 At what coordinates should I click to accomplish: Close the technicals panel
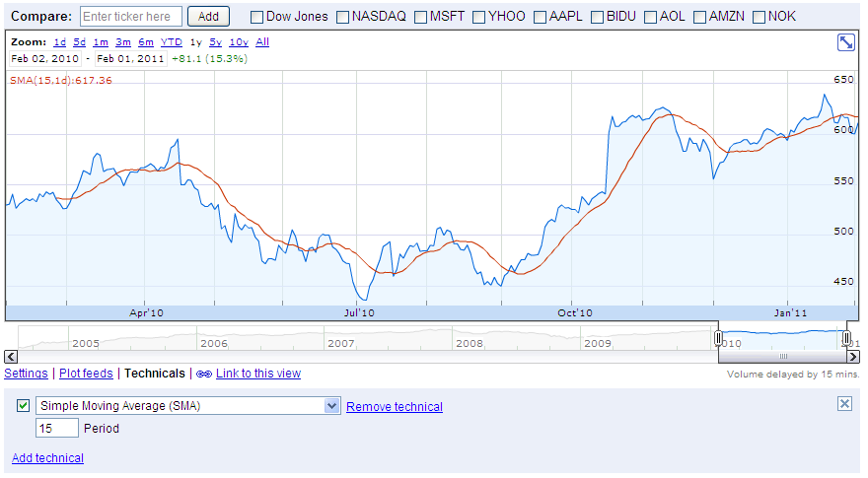[844, 404]
